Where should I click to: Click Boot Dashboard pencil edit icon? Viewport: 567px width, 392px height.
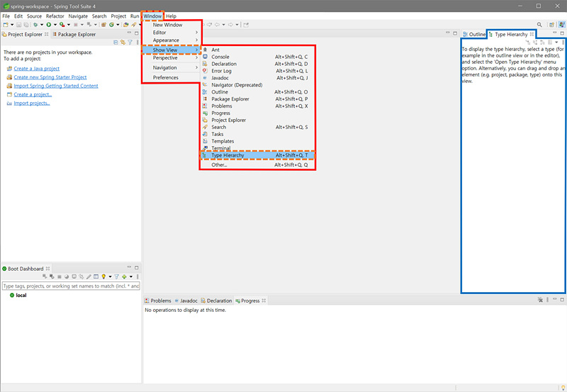[x=89, y=276]
